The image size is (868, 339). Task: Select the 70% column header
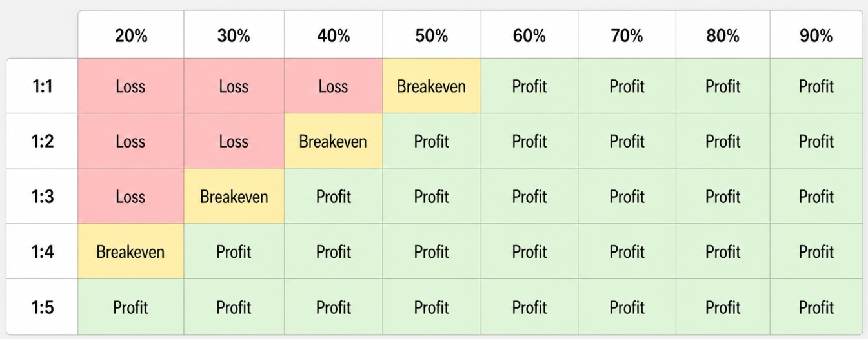(x=627, y=36)
